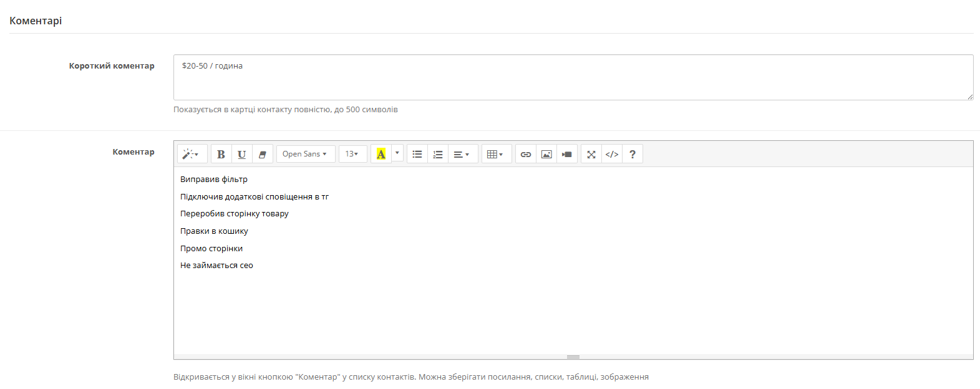Grab the editor resize handle bar
980x389 pixels.
point(573,357)
